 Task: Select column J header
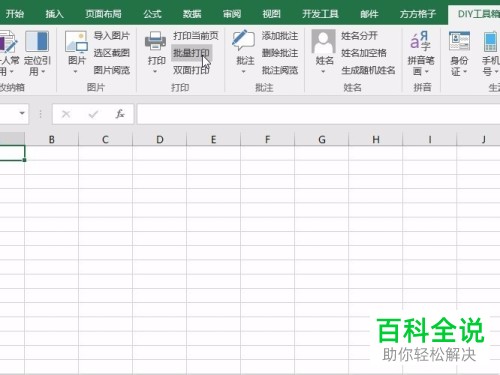pos(479,139)
